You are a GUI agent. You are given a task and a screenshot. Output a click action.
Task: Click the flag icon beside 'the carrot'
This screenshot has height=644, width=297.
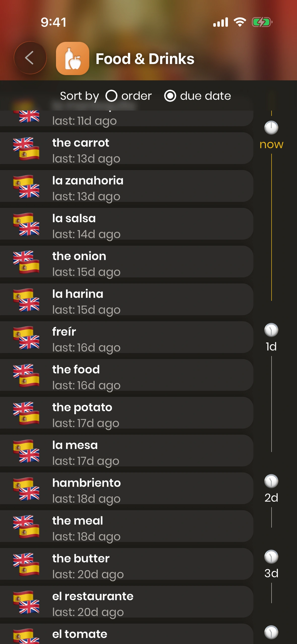pos(26,149)
